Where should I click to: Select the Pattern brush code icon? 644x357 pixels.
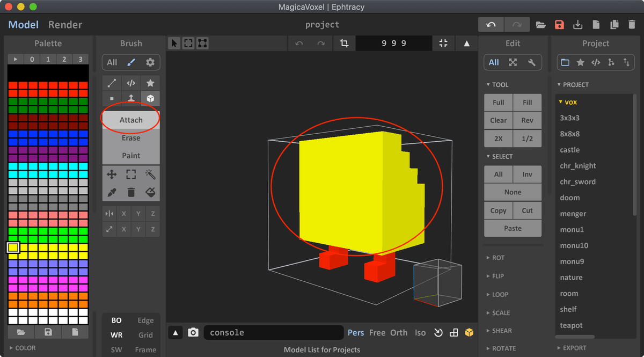click(131, 83)
